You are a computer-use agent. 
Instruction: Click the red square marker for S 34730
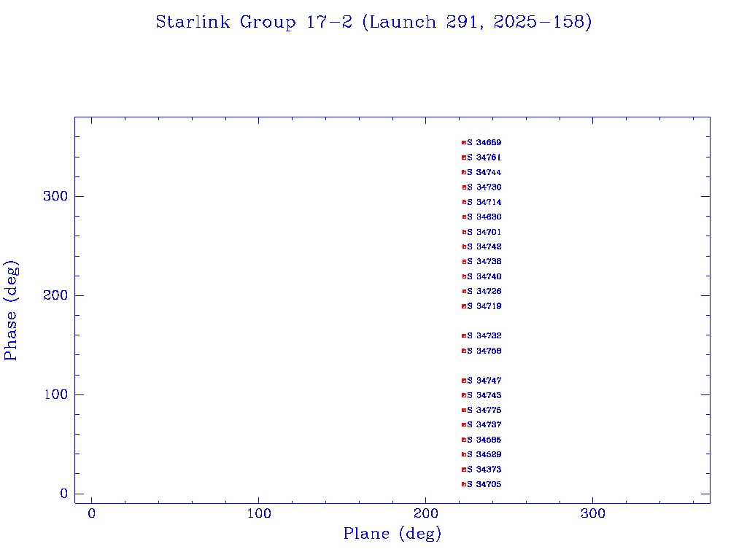(x=464, y=187)
